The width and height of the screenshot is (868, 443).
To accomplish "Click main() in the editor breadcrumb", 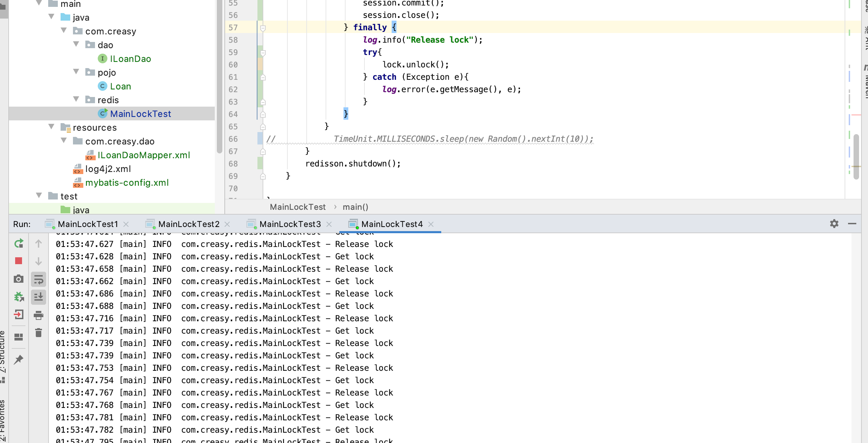I will point(355,207).
